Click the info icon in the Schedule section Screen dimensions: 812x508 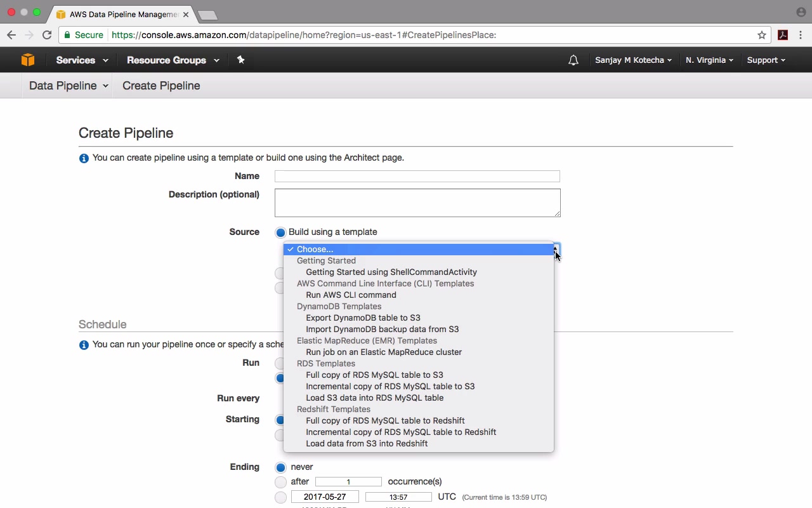84,345
